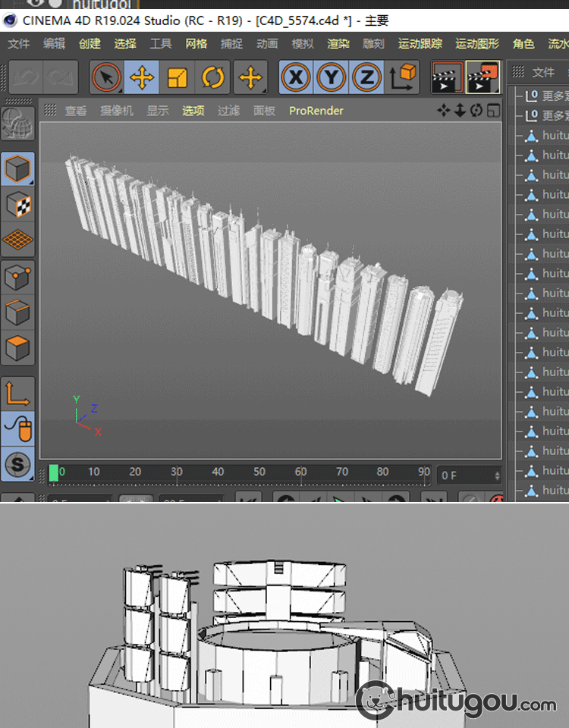Open the 渲染 menu
This screenshot has width=569, height=728.
tap(338, 44)
